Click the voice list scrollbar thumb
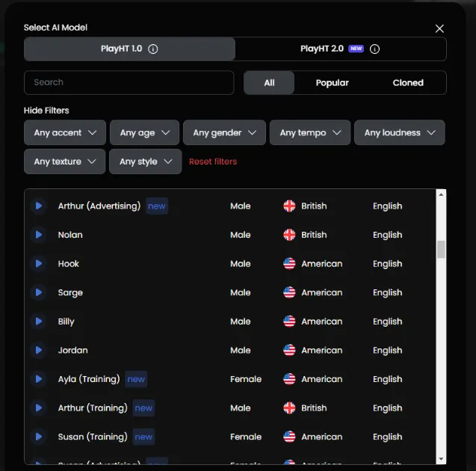This screenshot has height=471, width=476. click(x=441, y=249)
